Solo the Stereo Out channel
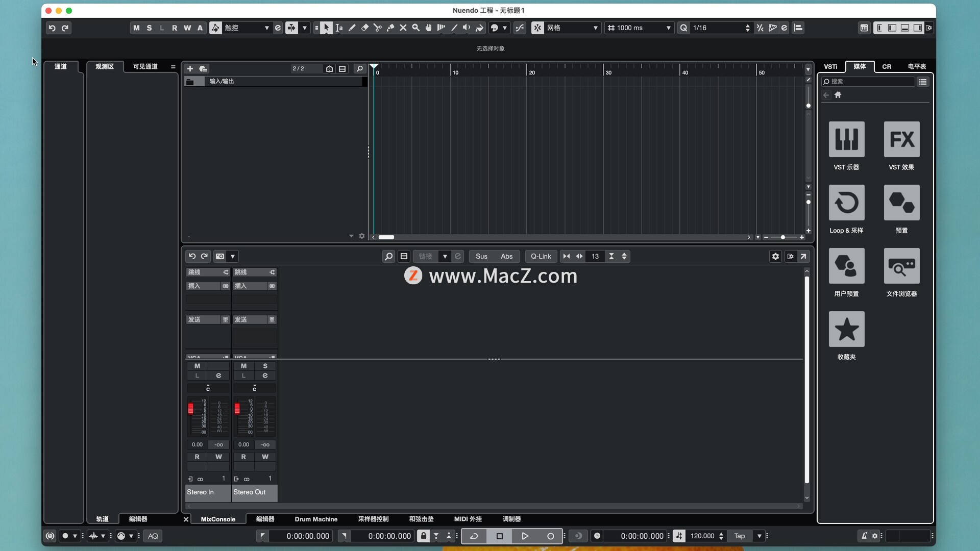The height and width of the screenshot is (551, 980). point(265,366)
